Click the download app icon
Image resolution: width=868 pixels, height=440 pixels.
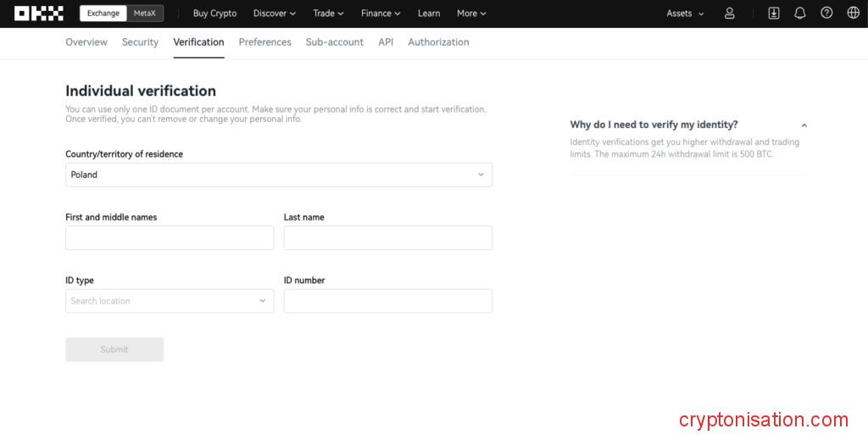773,14
